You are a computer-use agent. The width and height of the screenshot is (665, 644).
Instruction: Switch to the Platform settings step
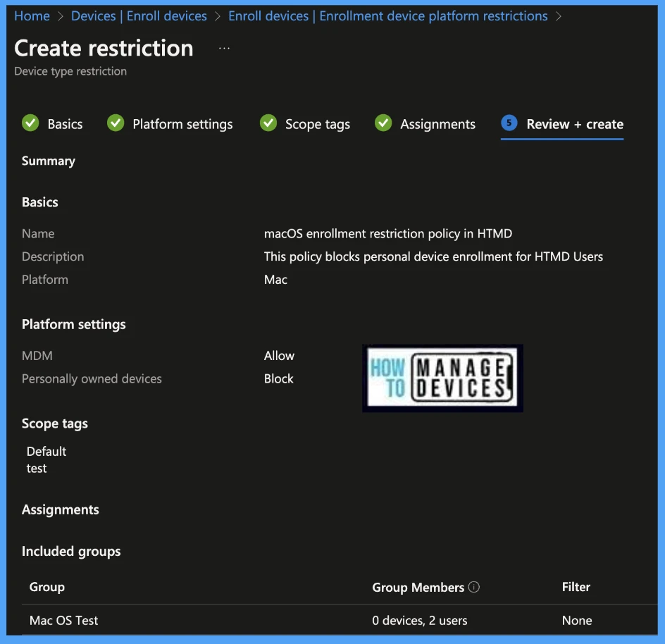point(182,124)
